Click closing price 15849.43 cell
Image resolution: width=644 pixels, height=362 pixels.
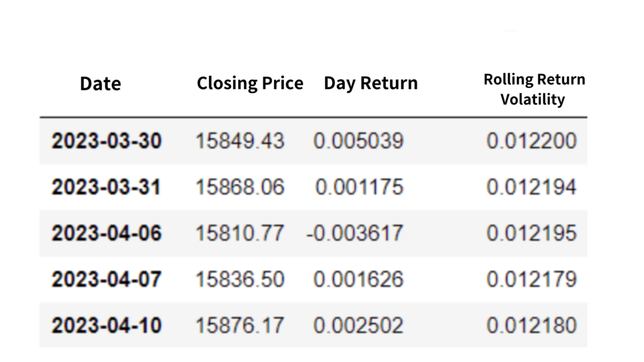[x=240, y=141]
